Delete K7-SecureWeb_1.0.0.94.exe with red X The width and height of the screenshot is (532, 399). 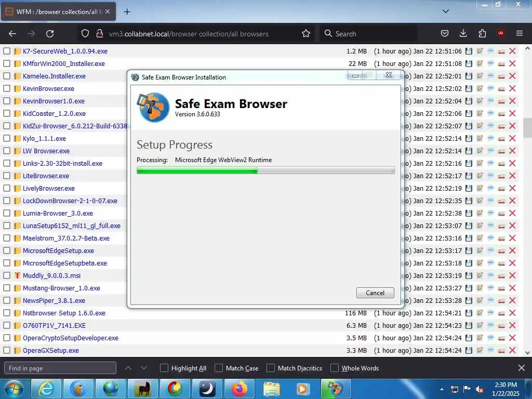click(512, 51)
